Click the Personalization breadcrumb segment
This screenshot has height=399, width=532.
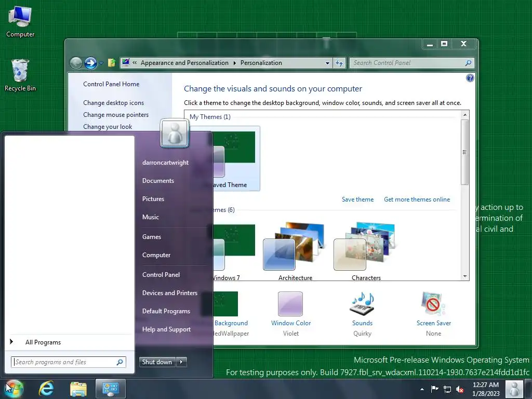pyautogui.click(x=261, y=63)
